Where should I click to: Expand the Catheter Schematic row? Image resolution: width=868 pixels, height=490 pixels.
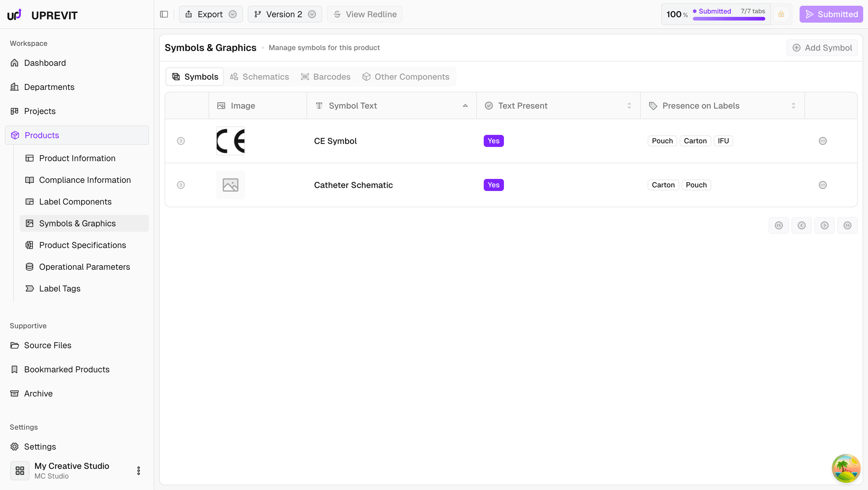[x=181, y=185]
